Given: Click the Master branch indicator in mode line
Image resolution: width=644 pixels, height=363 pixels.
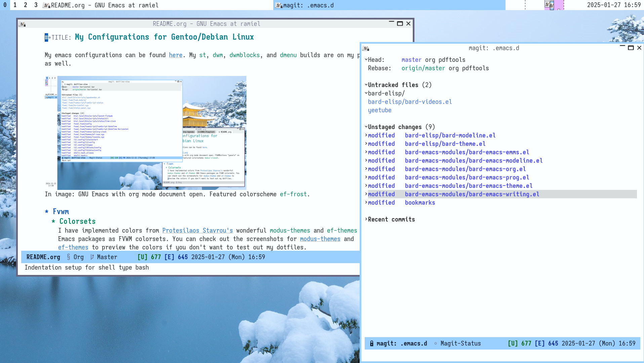Looking at the screenshot, I should 107,257.
